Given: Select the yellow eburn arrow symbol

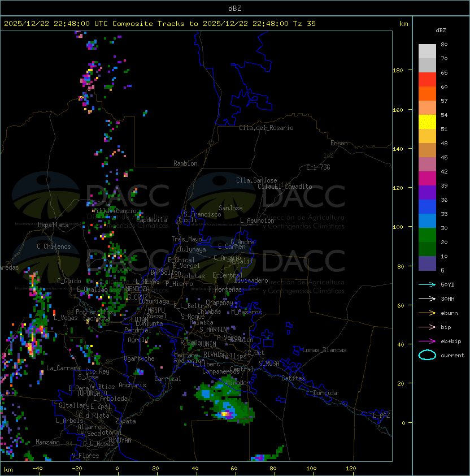Looking at the screenshot, I should pyautogui.click(x=427, y=313).
